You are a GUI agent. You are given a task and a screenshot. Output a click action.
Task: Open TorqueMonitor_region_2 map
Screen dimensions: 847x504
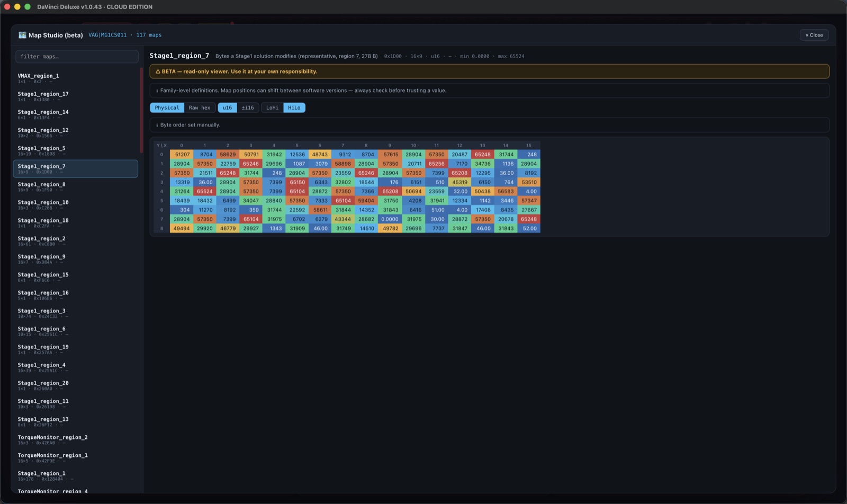(75, 439)
